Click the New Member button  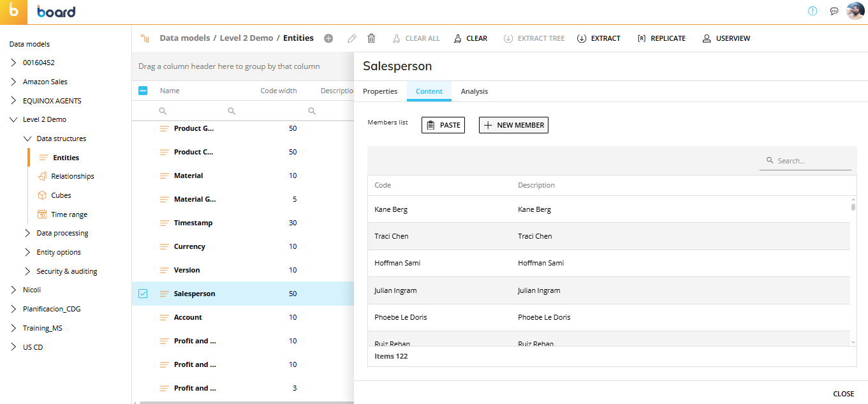tap(513, 125)
